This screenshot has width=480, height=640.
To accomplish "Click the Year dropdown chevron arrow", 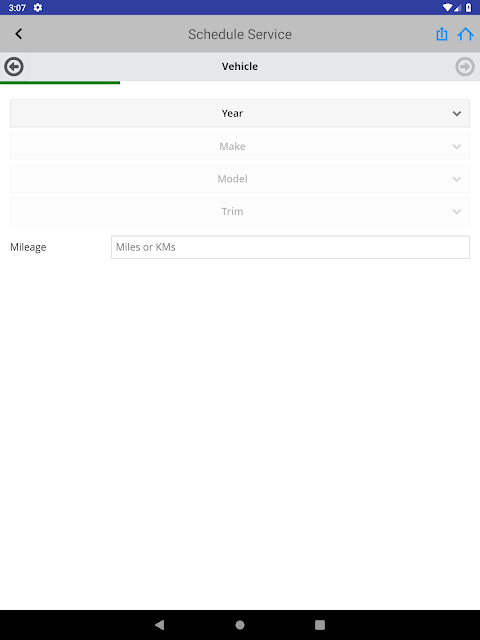I will pyautogui.click(x=457, y=113).
